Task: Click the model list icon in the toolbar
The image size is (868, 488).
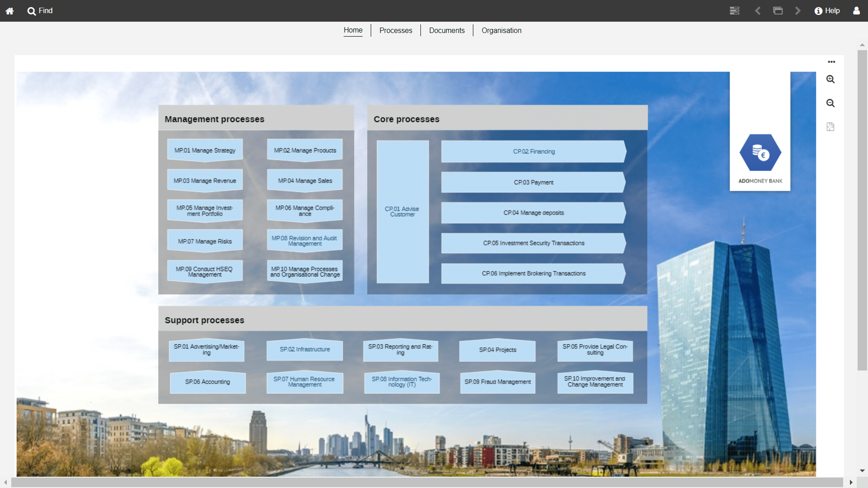Action: (x=735, y=10)
